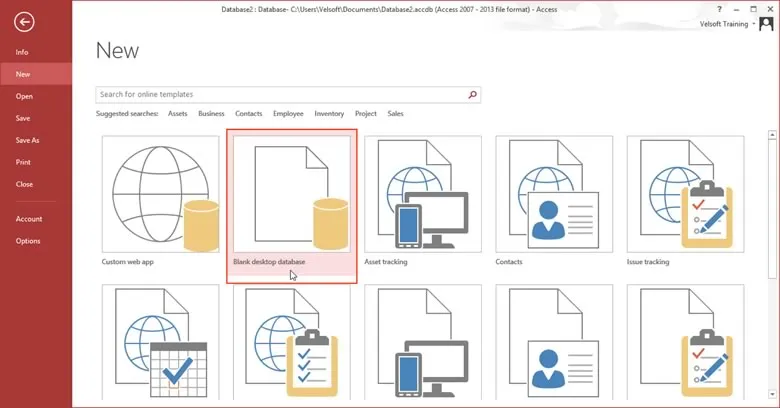Go back using the circled arrow button
This screenshot has height=408, width=780.
[x=24, y=22]
